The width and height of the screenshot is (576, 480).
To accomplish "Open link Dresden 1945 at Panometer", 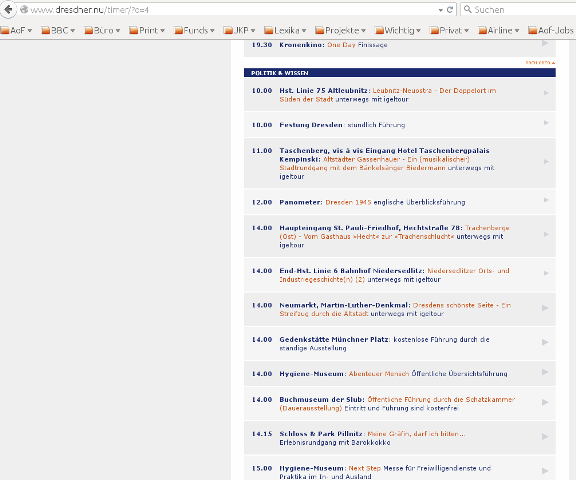I will tap(348, 202).
